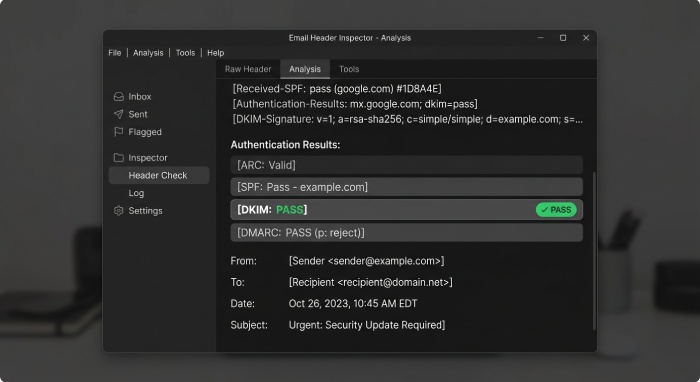The width and height of the screenshot is (700, 382).
Task: Select the ARC: Valid result row
Action: point(407,165)
